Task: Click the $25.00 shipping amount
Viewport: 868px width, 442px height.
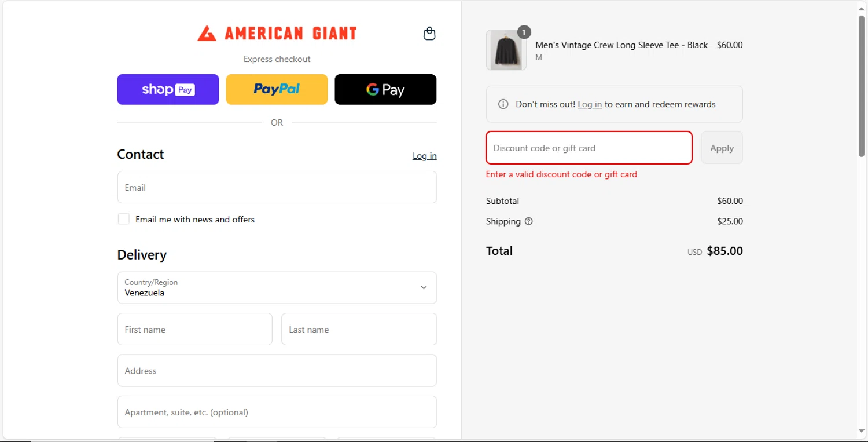Action: pos(730,221)
